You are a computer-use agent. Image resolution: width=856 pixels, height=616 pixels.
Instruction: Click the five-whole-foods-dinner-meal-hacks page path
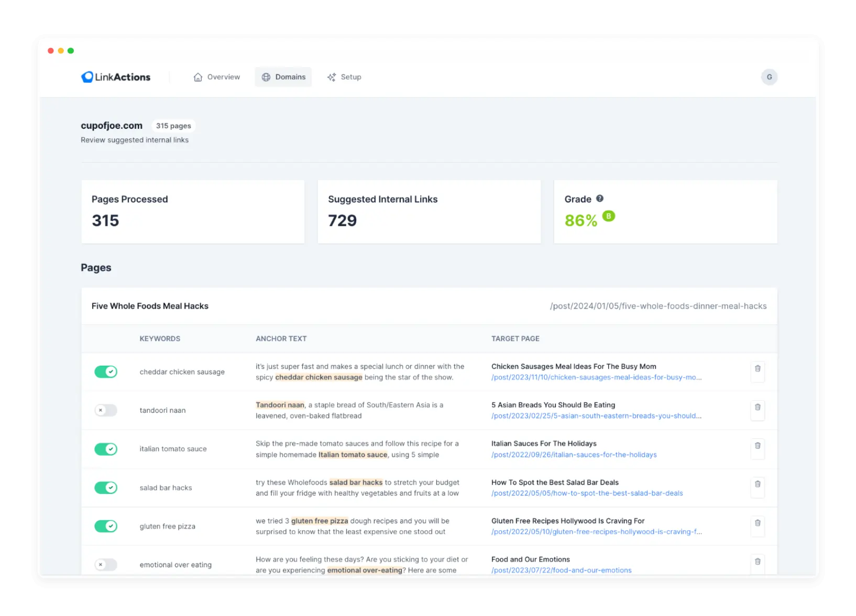coord(658,306)
